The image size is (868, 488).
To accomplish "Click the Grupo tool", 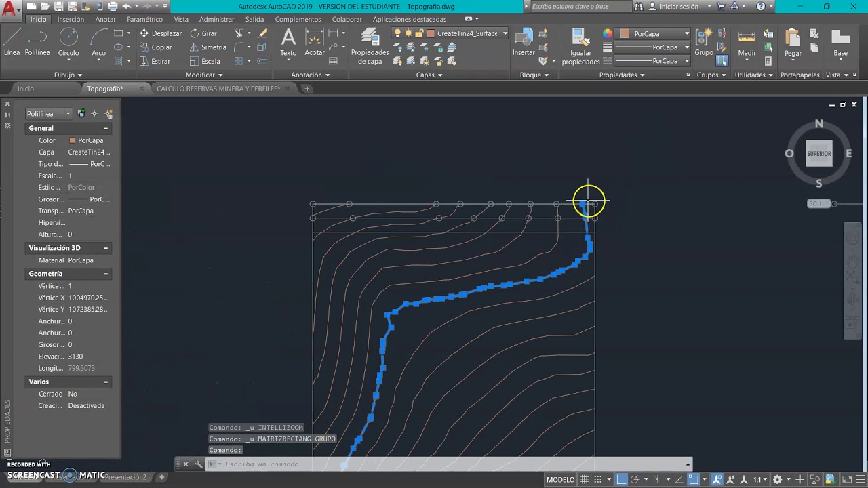I will point(704,42).
